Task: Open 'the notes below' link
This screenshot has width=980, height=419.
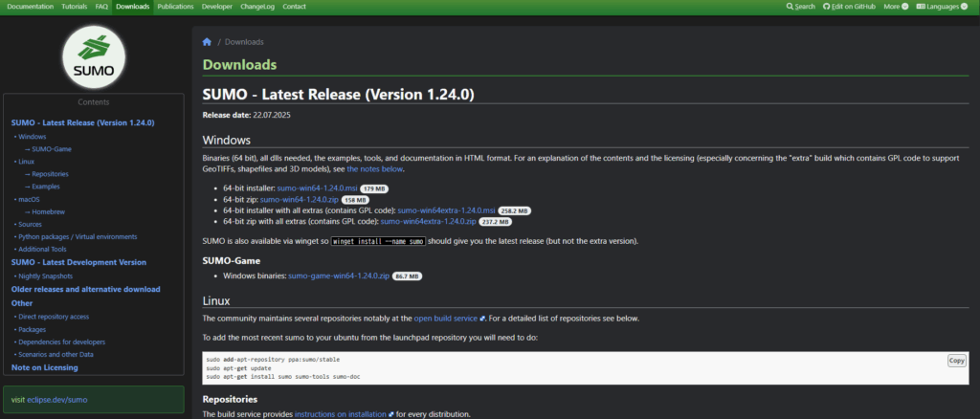Action: (375, 169)
